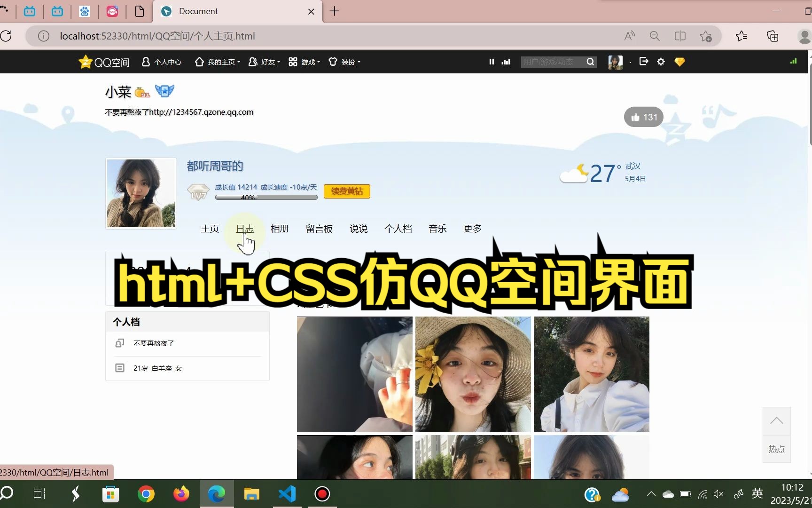This screenshot has height=508, width=812.
Task: Toggle the 英 input language indicator
Action: click(757, 493)
